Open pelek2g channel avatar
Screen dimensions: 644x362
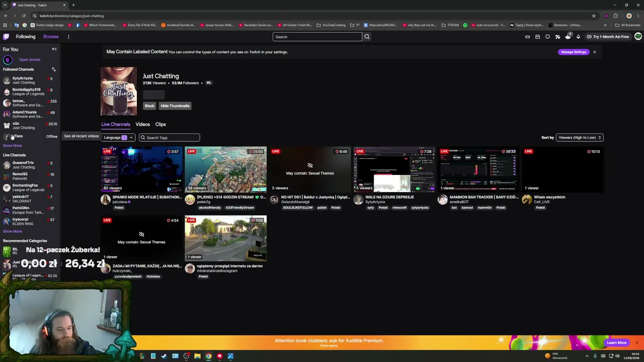[190, 200]
